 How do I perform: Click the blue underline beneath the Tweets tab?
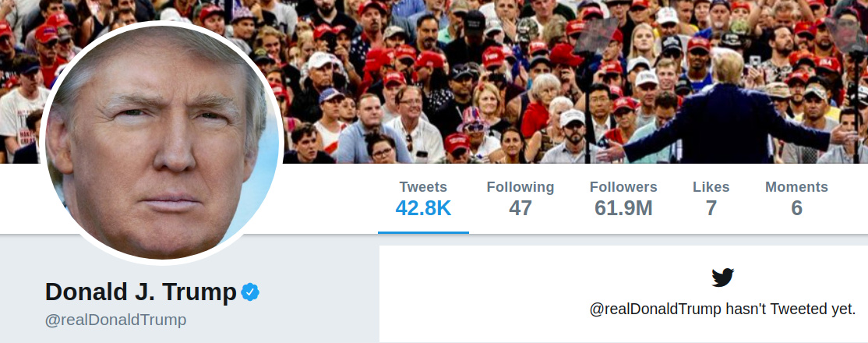point(424,233)
